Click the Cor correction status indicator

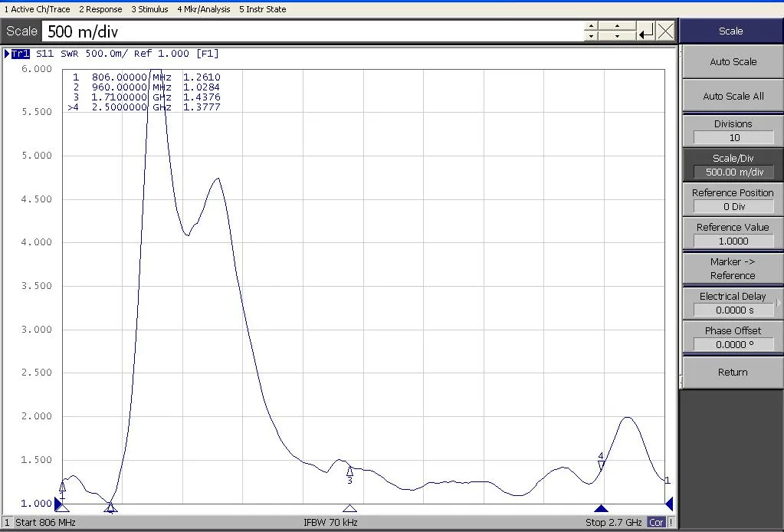tap(656, 523)
